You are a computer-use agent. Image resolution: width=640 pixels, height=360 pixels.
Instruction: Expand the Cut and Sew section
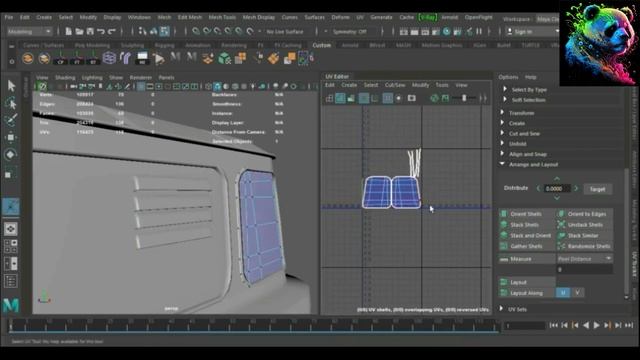[502, 133]
